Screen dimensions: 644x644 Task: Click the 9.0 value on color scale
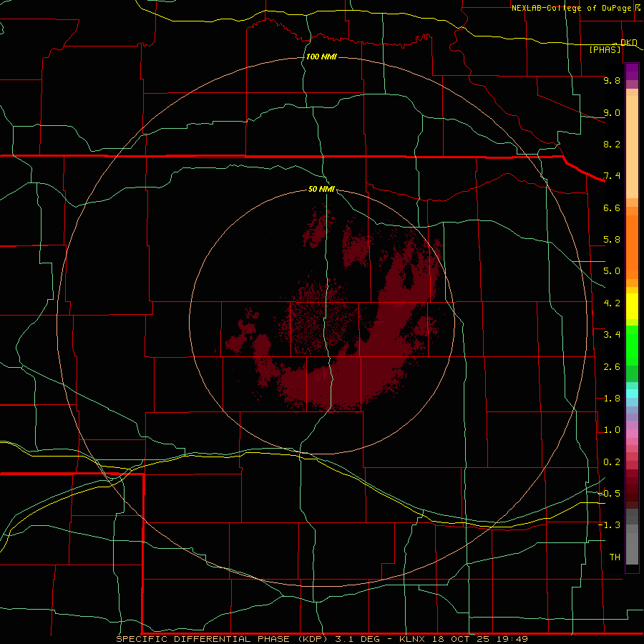point(612,112)
